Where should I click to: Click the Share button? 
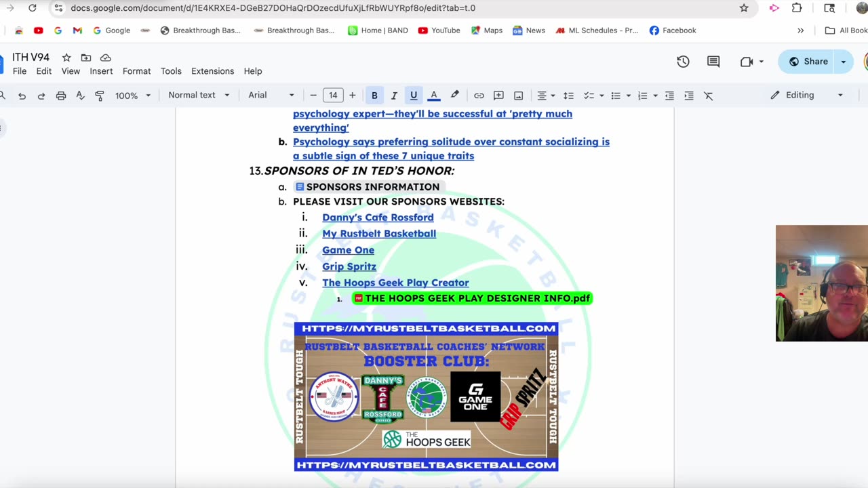[x=808, y=62]
